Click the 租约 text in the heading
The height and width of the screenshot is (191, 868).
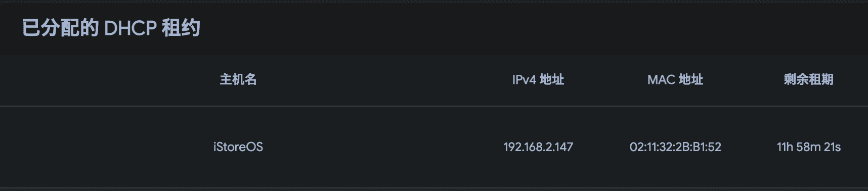pyautogui.click(x=181, y=28)
